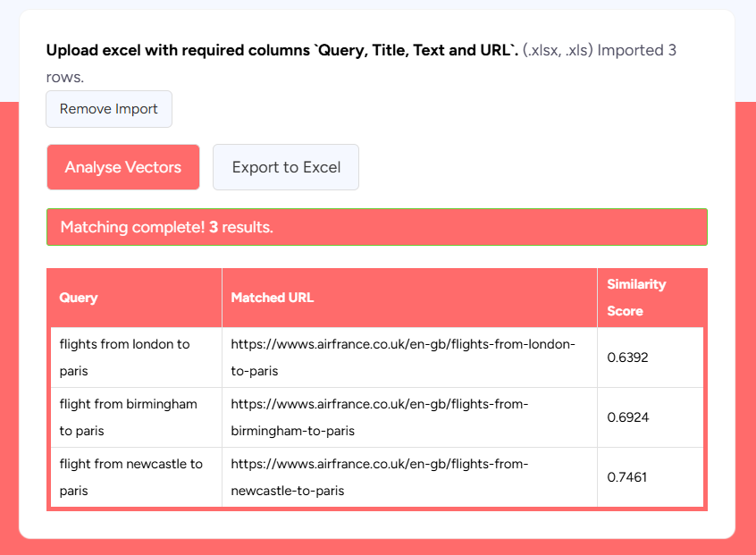Click the results table

coord(375,387)
